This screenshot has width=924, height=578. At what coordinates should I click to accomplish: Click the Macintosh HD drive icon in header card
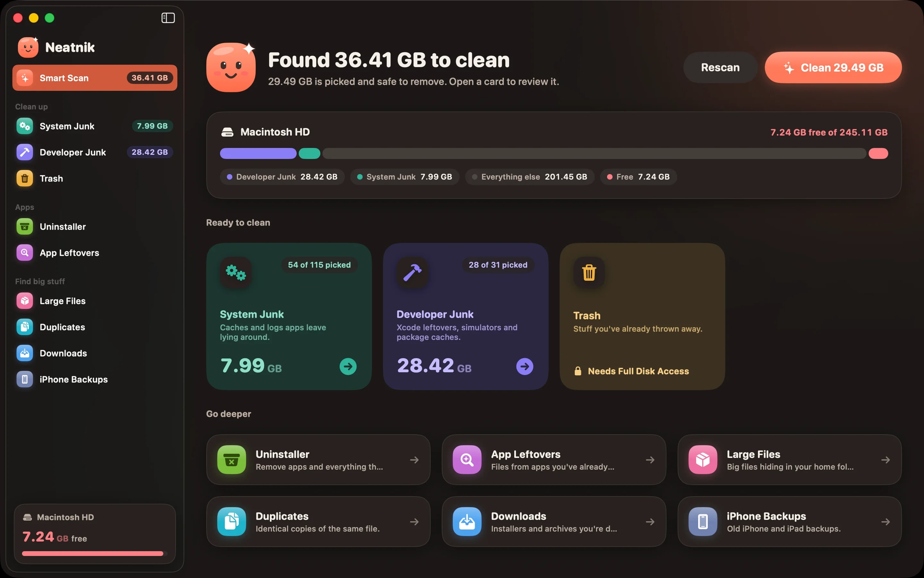point(227,132)
